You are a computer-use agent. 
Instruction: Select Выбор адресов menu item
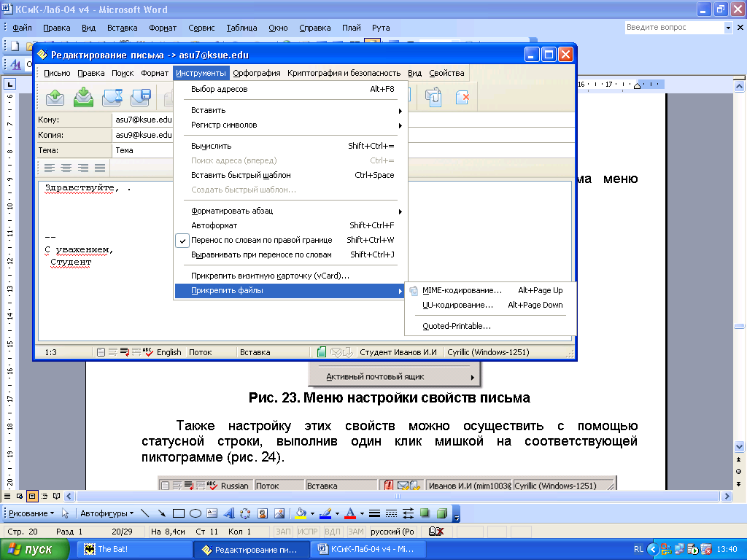290,89
